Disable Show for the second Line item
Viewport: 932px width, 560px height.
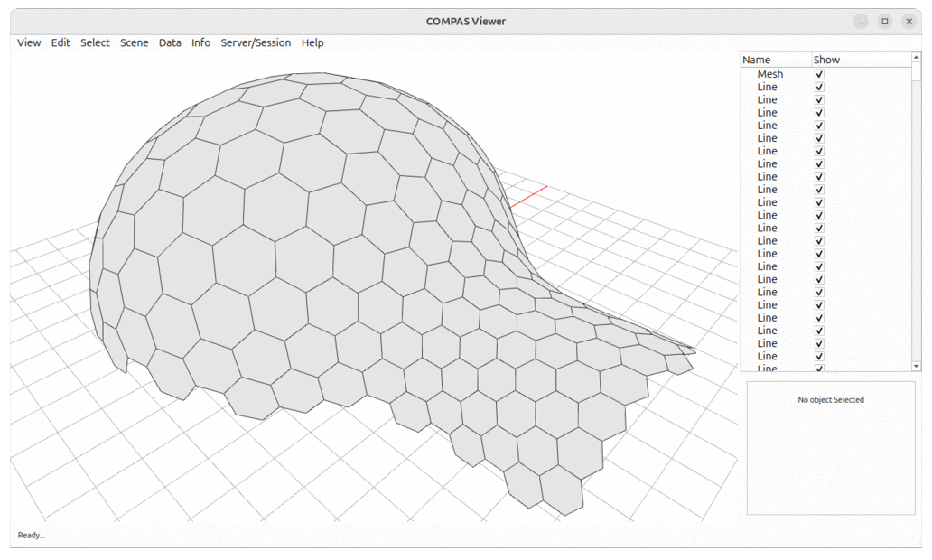818,98
